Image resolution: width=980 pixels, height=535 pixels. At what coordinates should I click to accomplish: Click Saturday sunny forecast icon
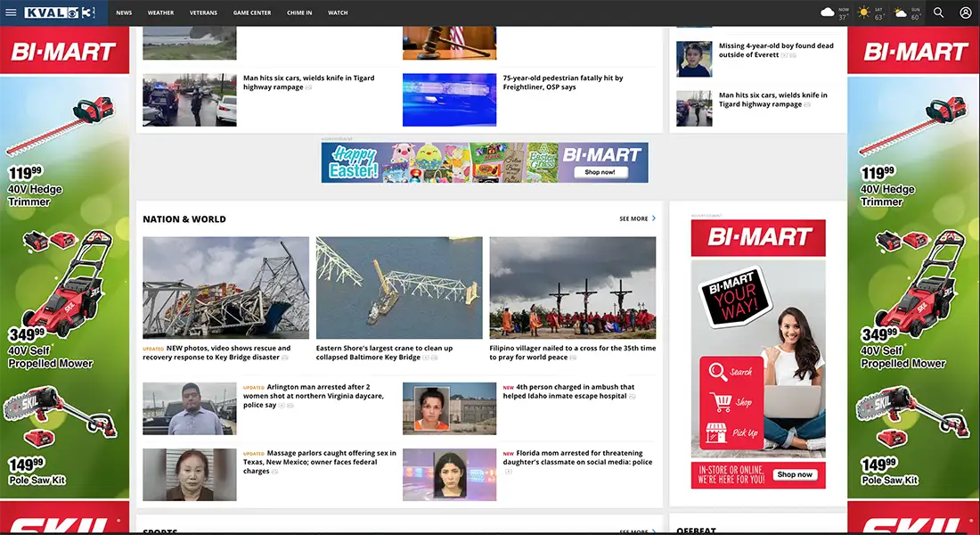pos(864,12)
